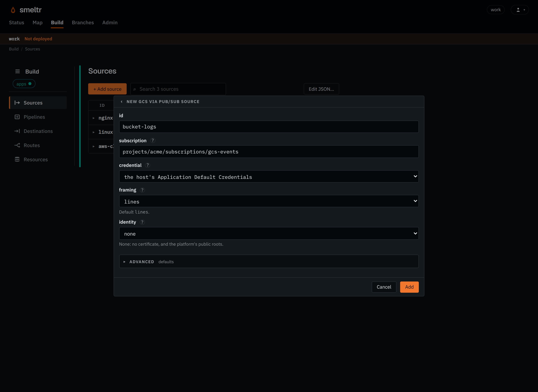Open the credential dropdown
This screenshot has height=392, width=538.
(269, 177)
